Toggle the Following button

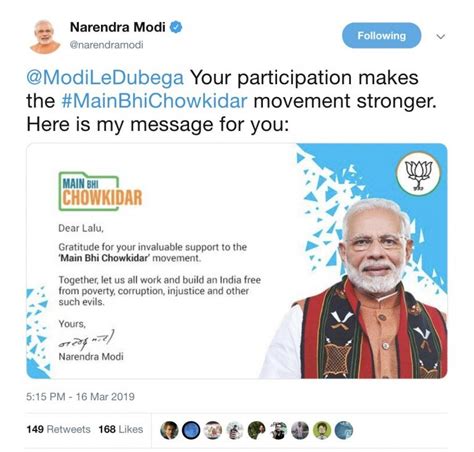[381, 36]
